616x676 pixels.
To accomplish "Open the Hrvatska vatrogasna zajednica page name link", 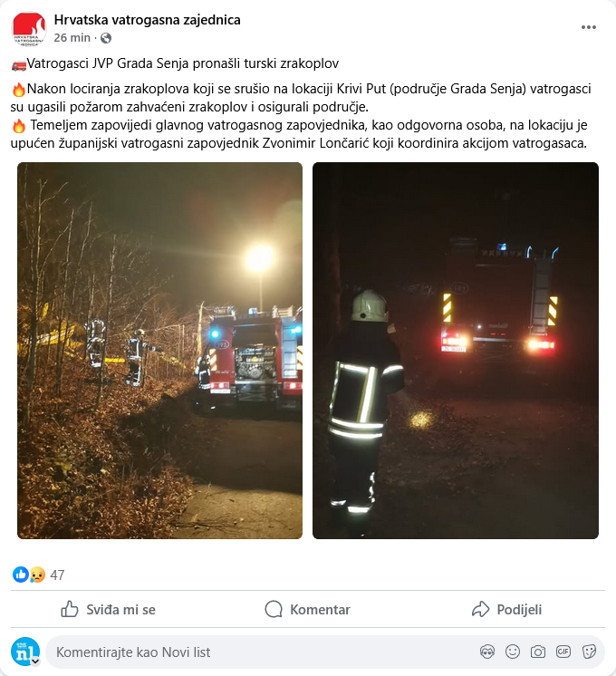I will coord(148,20).
